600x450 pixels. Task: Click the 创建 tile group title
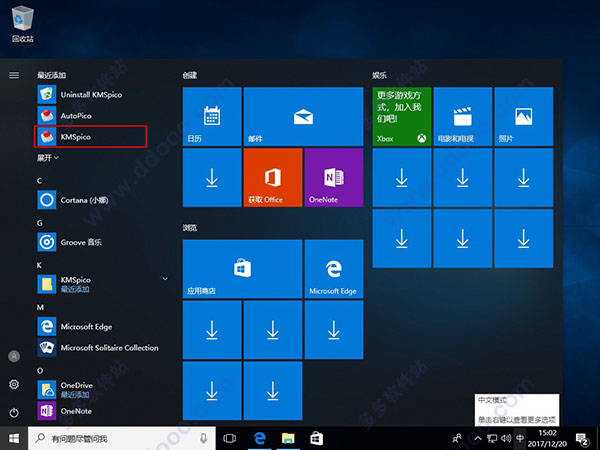pos(190,75)
